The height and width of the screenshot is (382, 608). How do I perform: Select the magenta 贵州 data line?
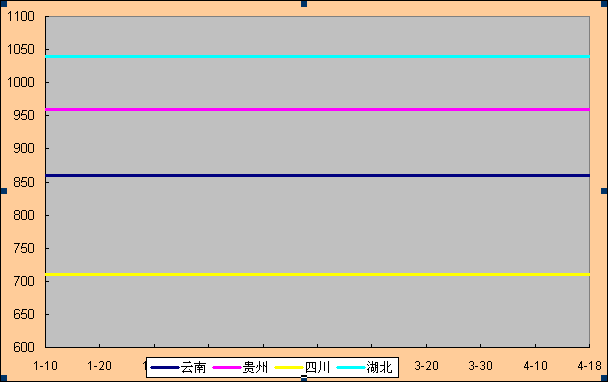click(x=318, y=110)
